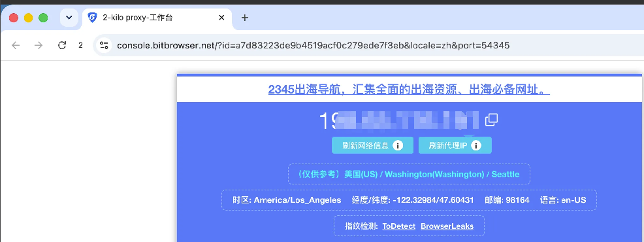Image resolution: width=644 pixels, height=242 pixels.
Task: Click the coordinates -122.32984/47.60431
Action: point(433,200)
